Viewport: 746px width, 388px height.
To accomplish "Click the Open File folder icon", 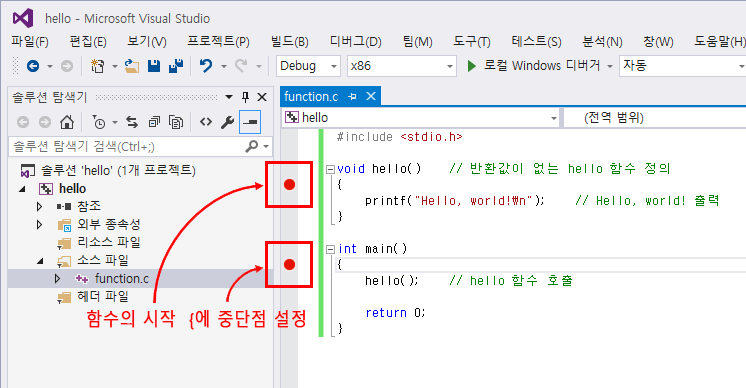I will [x=132, y=66].
